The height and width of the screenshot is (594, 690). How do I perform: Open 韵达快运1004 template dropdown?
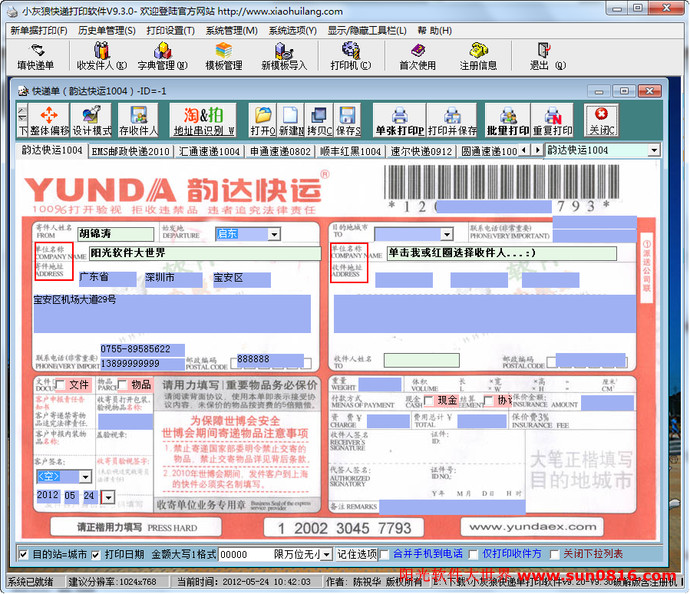pos(654,150)
